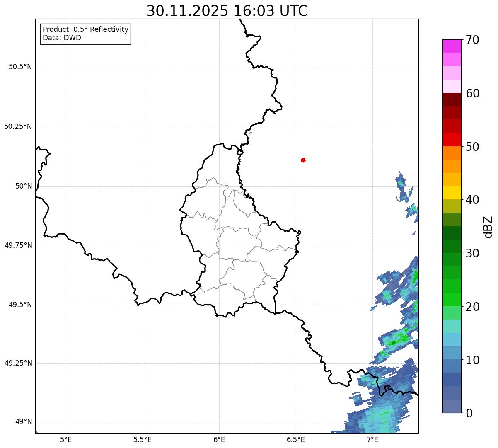Click the 50°N latitude label
The height and width of the screenshot is (448, 498).
tap(24, 186)
